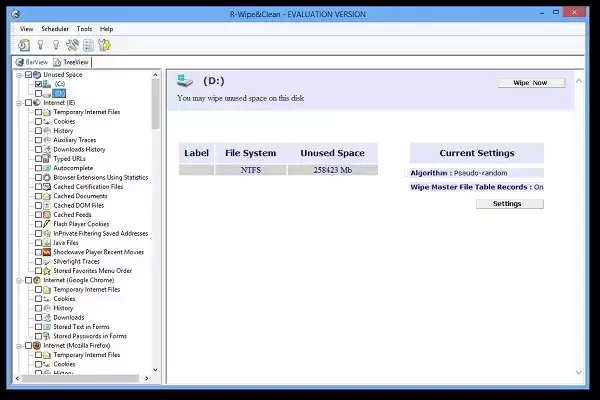Click the Flash Player Cookies icon
Screen dimensions: 600x400
pos(47,224)
